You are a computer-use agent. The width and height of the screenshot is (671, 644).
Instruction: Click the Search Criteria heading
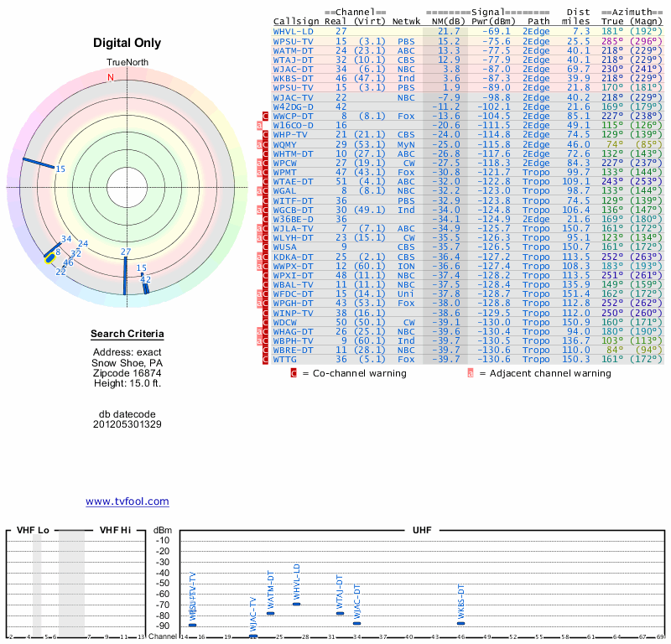127,335
